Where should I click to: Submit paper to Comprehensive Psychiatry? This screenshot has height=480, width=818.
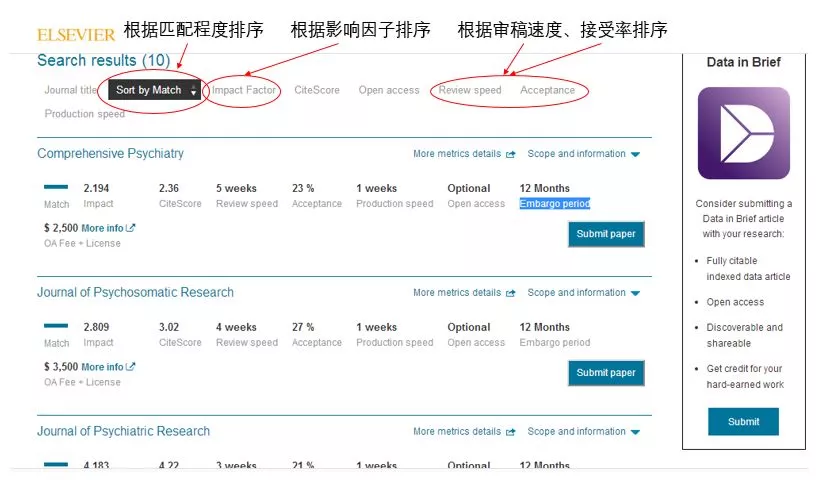(606, 234)
